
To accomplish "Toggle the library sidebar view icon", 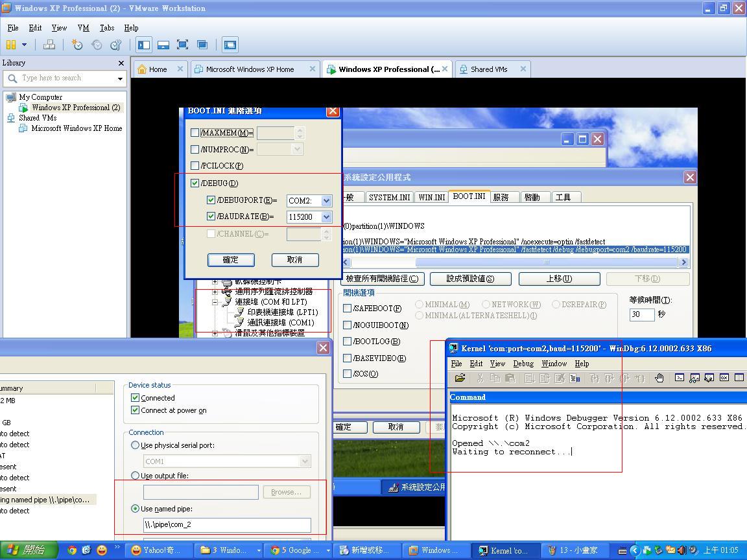I will pyautogui.click(x=143, y=45).
